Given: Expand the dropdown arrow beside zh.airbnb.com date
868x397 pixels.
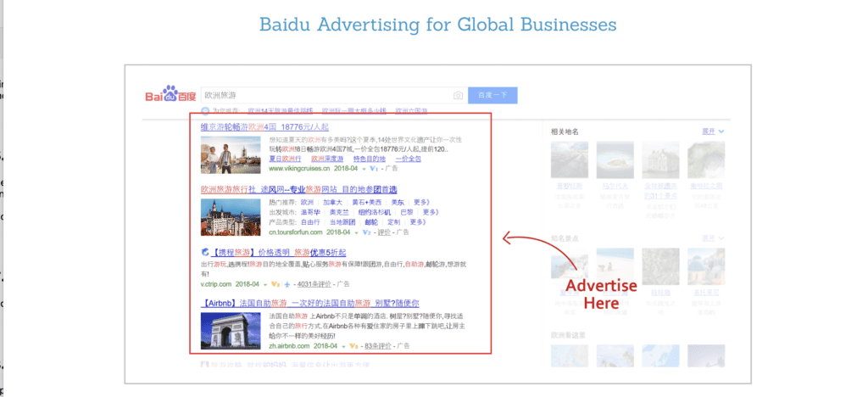Looking at the screenshot, I should point(344,346).
